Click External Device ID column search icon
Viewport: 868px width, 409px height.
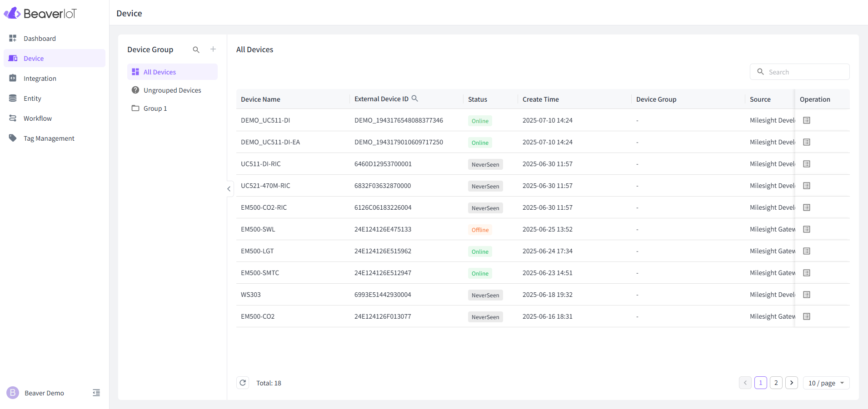414,99
